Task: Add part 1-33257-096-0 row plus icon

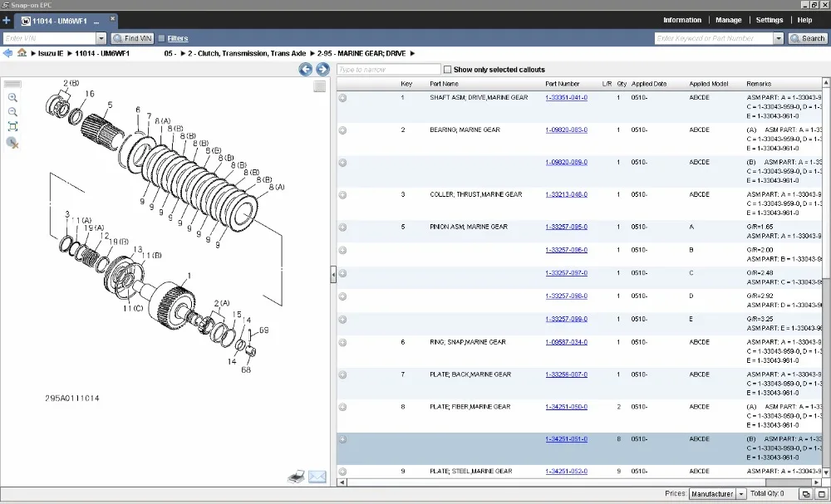Action: click(x=343, y=251)
